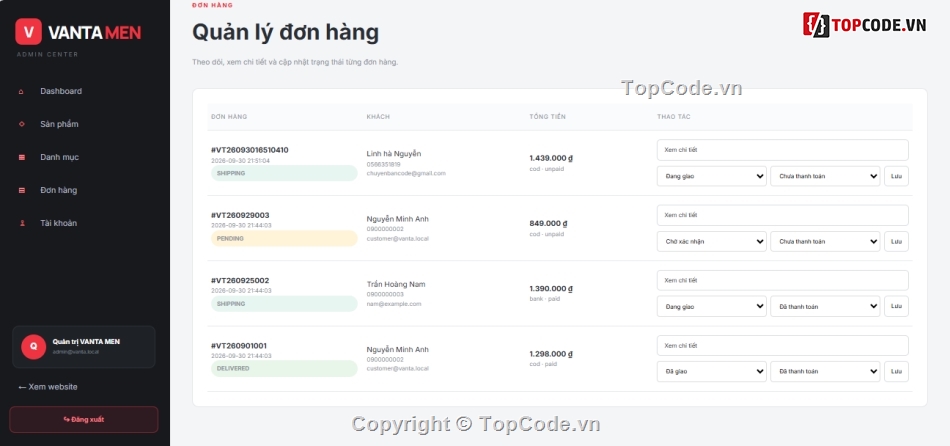Click the DELIVERED badge of order #VT260901001
The height and width of the screenshot is (446, 950).
(x=284, y=368)
